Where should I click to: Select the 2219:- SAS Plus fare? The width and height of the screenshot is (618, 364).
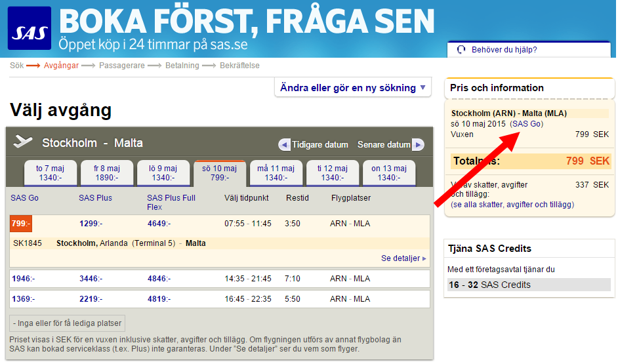click(91, 298)
